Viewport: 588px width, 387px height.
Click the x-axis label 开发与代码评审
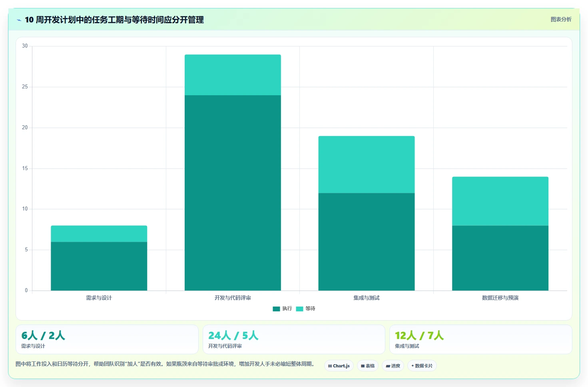233,298
